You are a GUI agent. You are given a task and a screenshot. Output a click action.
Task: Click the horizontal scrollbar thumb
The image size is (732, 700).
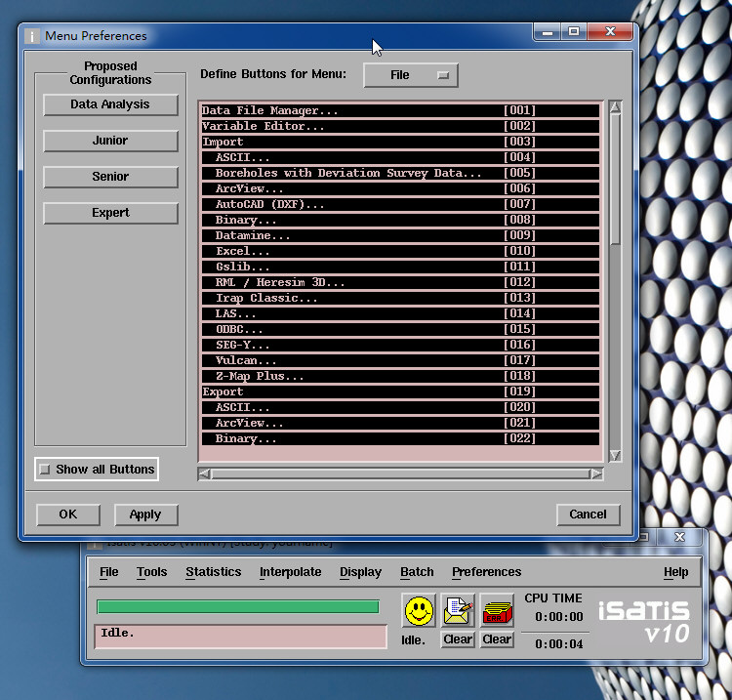pyautogui.click(x=400, y=474)
